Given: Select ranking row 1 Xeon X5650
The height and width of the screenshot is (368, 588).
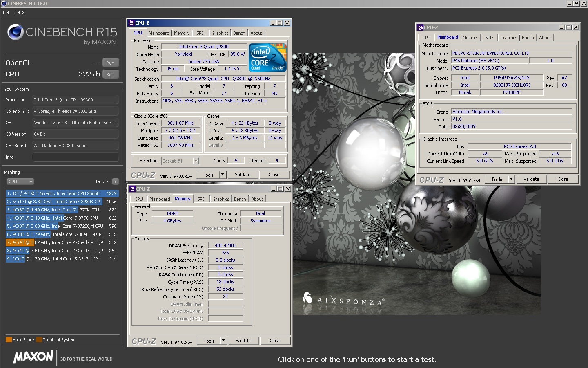Looking at the screenshot, I should (x=62, y=193).
